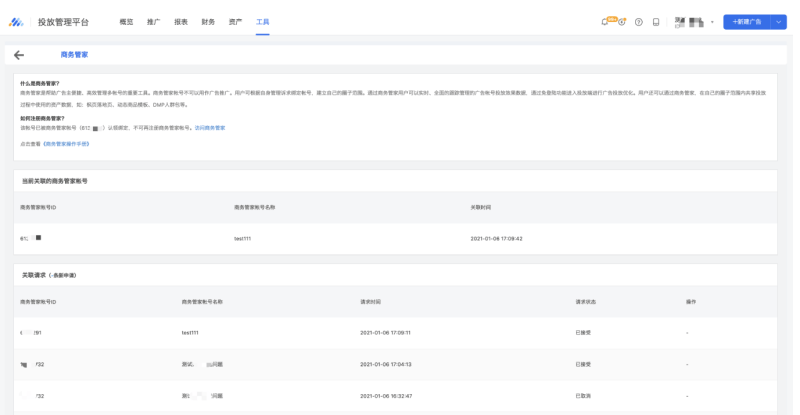This screenshot has height=415, width=800.
Task: Open the 推广 tab
Action: click(154, 22)
